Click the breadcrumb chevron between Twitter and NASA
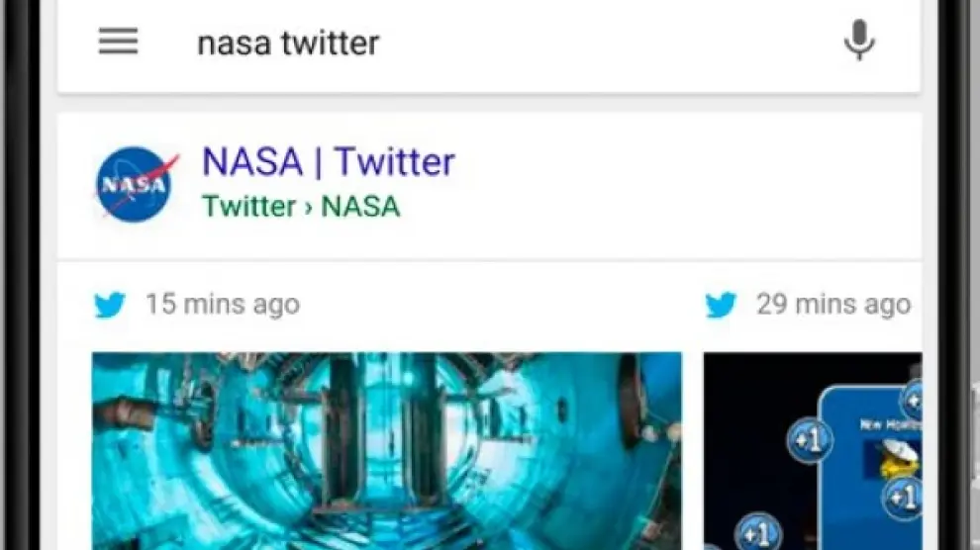Viewport: 980px width, 550px height. [x=309, y=208]
